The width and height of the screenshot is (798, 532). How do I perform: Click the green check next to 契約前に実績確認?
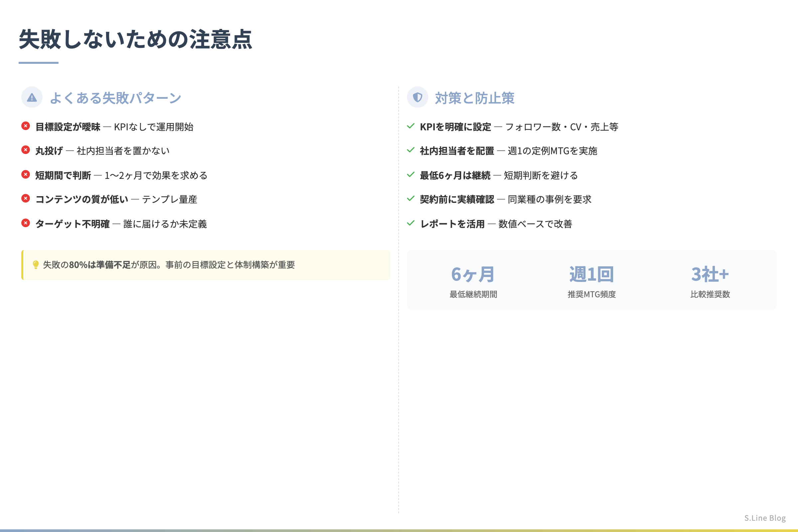click(411, 199)
